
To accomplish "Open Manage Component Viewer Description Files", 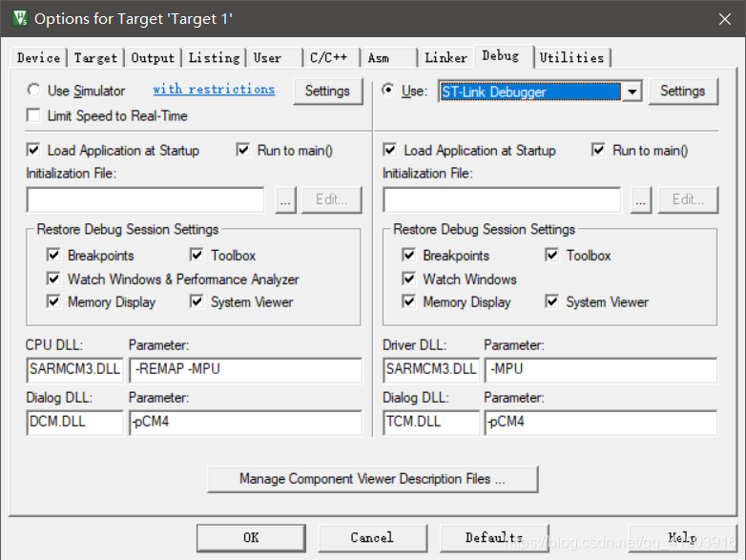I will pos(373,479).
